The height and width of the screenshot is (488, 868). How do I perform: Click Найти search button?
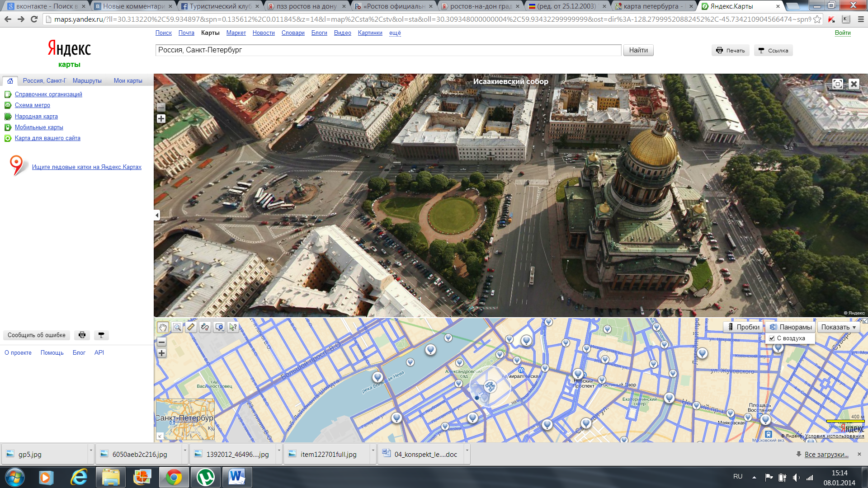point(638,50)
